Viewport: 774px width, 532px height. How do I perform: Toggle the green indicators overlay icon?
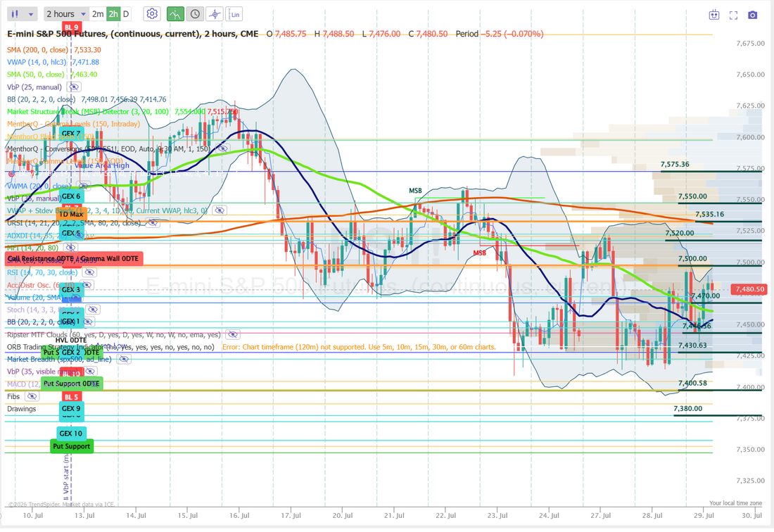(x=175, y=14)
